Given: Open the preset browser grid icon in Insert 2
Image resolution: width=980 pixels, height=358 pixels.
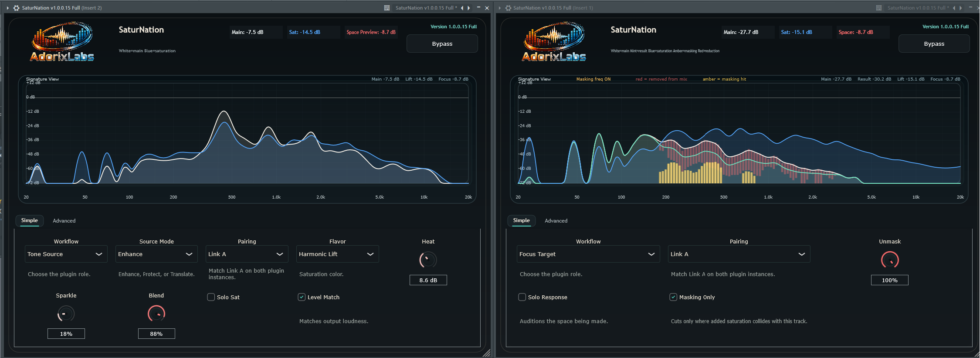Looking at the screenshot, I should pyautogui.click(x=387, y=8).
